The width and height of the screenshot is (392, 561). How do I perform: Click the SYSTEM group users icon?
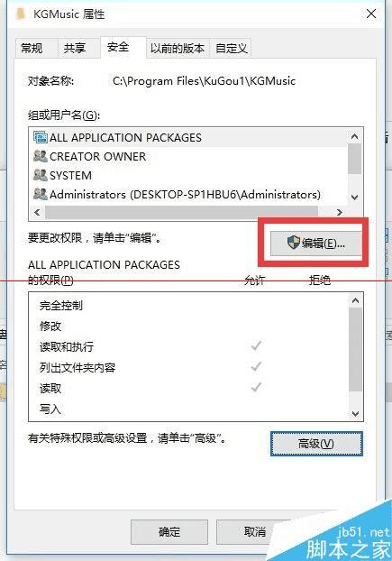pyautogui.click(x=40, y=175)
